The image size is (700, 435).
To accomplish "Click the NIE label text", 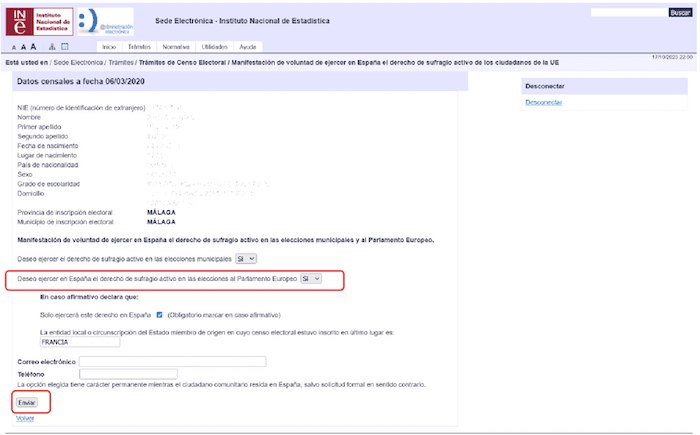I will pyautogui.click(x=81, y=108).
